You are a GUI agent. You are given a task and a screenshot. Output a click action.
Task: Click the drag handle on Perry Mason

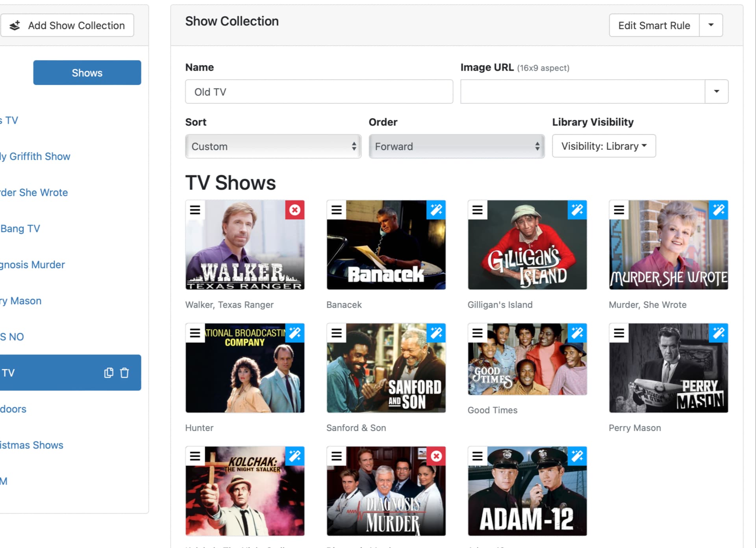pyautogui.click(x=619, y=333)
